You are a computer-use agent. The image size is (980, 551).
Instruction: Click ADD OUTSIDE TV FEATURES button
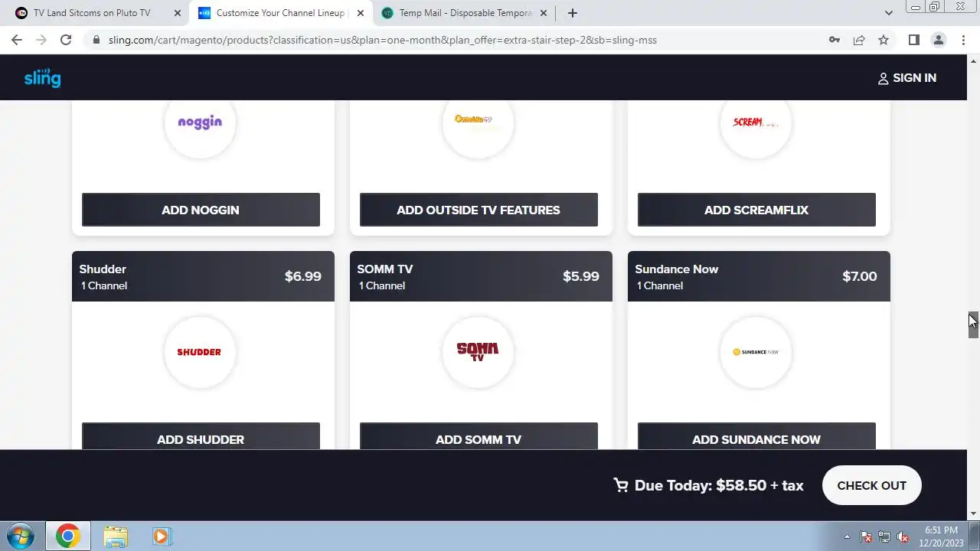pyautogui.click(x=479, y=210)
